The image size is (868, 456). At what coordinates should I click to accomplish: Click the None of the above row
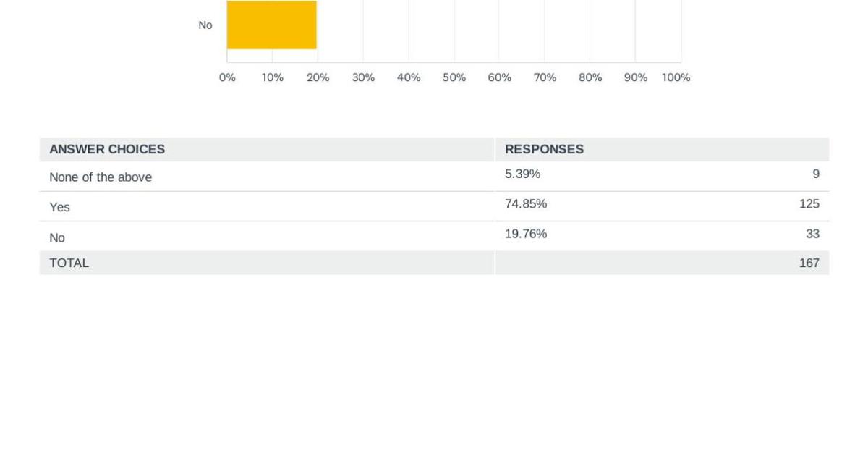434,176
